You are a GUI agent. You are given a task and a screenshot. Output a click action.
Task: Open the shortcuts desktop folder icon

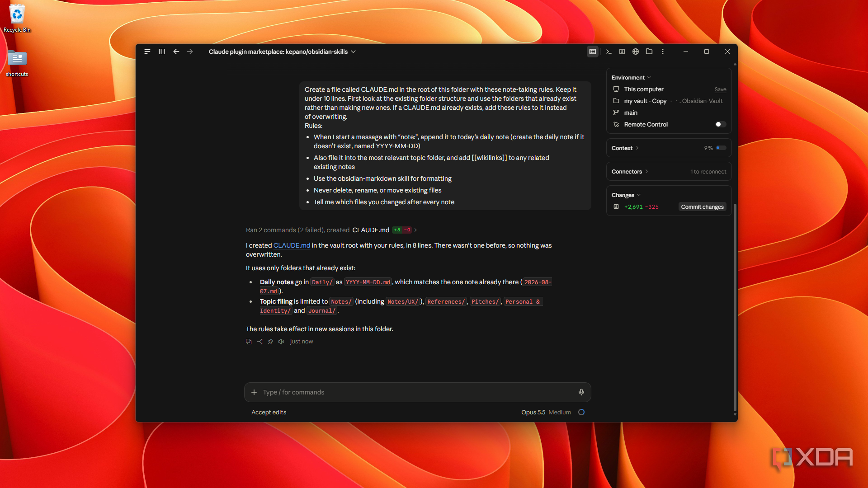point(17,63)
